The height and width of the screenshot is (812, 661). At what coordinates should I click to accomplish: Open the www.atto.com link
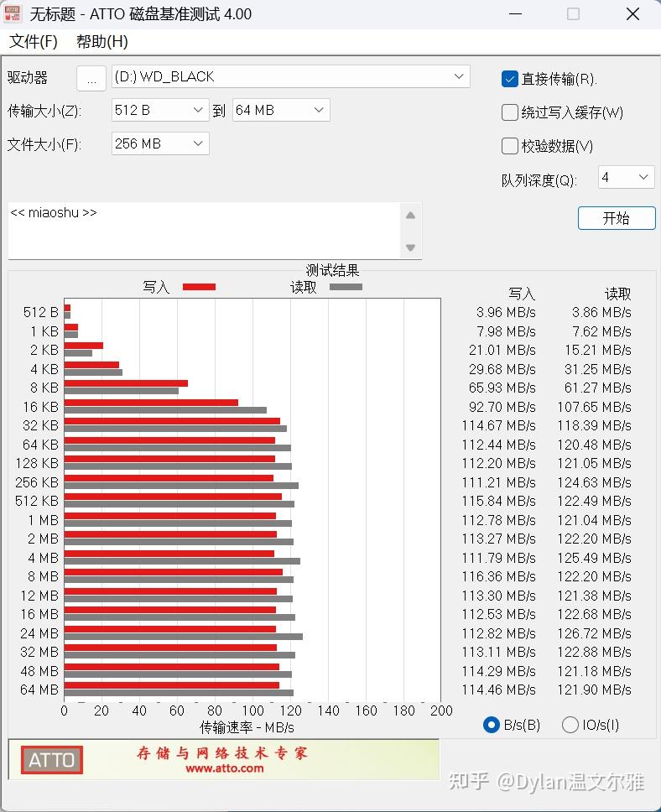[x=224, y=768]
